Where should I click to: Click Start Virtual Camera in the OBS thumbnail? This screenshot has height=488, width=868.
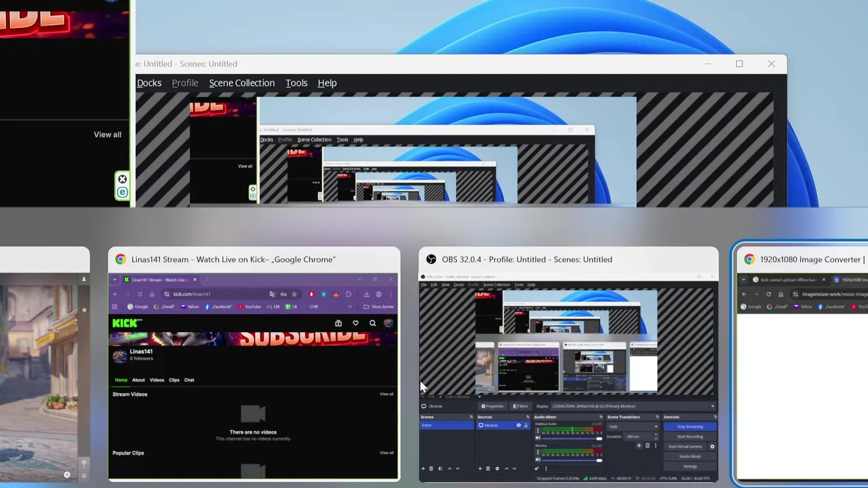685,447
